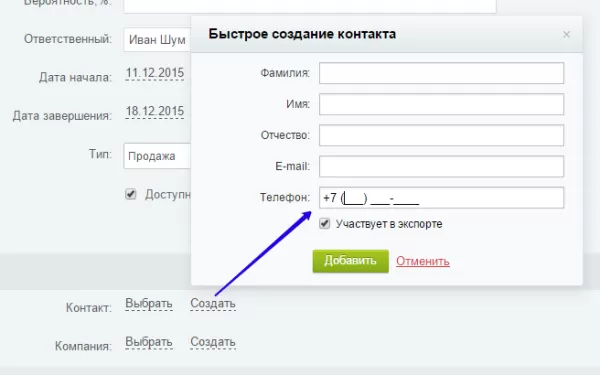
Task: Focus the Имя input field
Action: point(442,104)
